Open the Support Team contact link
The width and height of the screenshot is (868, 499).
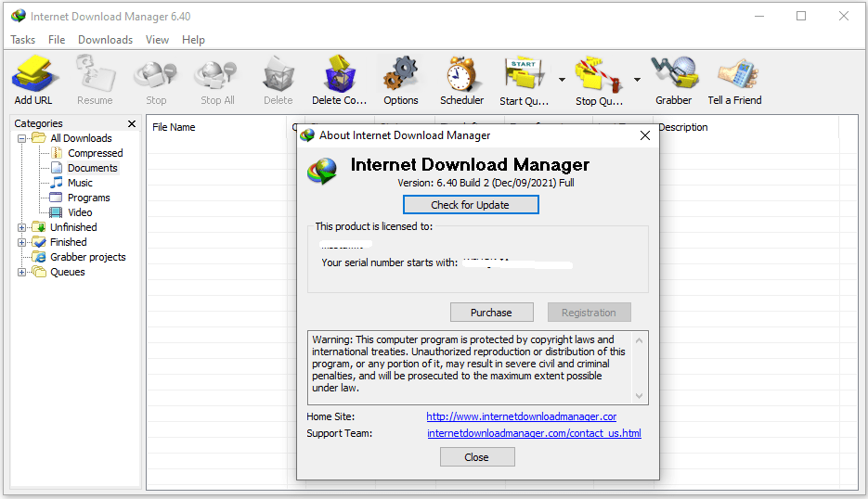click(x=534, y=433)
